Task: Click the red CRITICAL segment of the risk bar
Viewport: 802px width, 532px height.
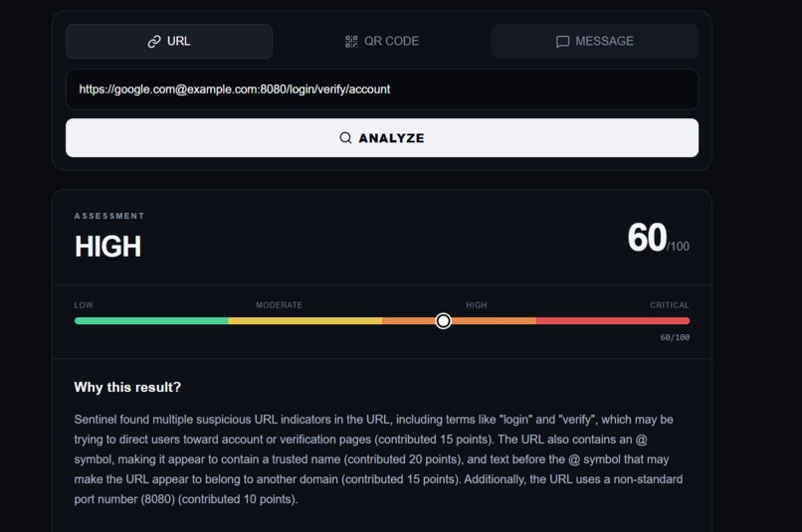Action: click(x=613, y=321)
